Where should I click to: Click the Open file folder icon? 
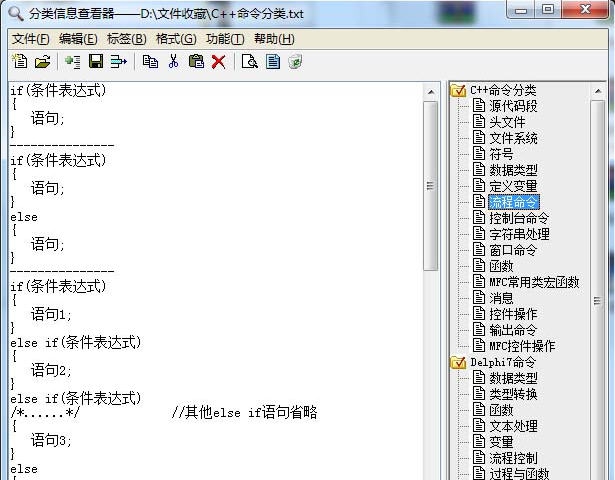click(x=42, y=62)
